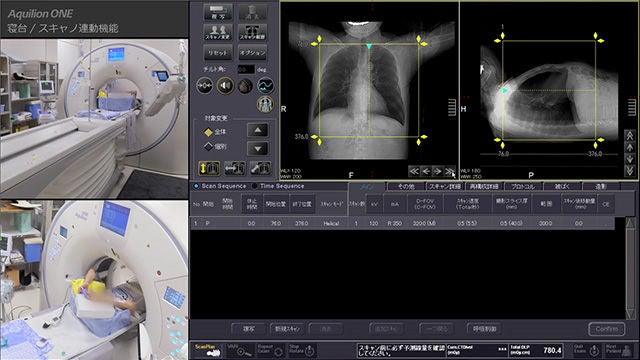Click the リセット button

pyautogui.click(x=218, y=53)
